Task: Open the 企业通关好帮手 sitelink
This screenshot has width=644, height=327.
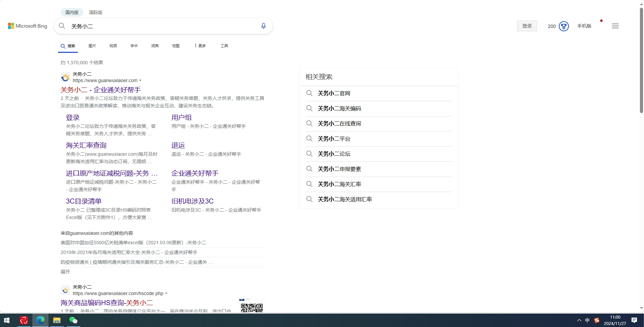Action: (x=195, y=173)
